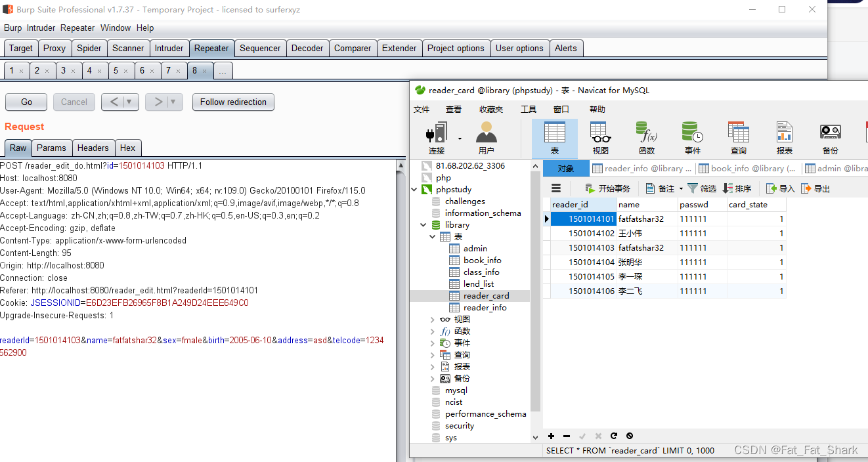Switch to the Proxy tab in Burp

point(54,48)
